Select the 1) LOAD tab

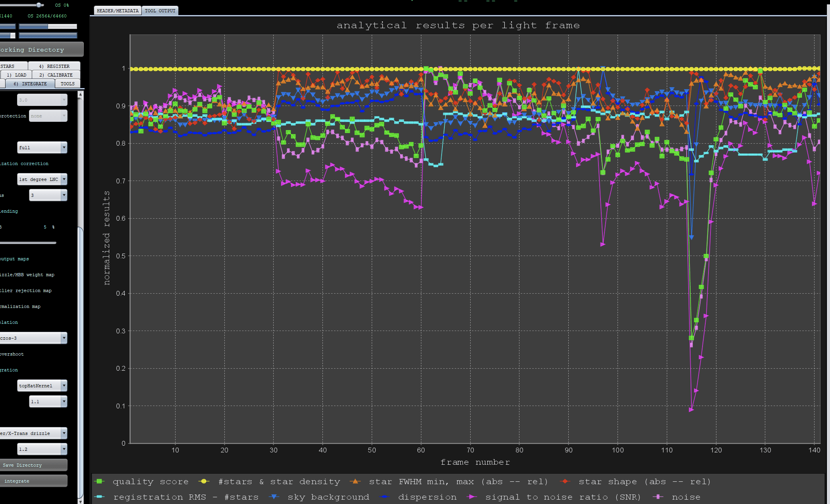pyautogui.click(x=17, y=75)
